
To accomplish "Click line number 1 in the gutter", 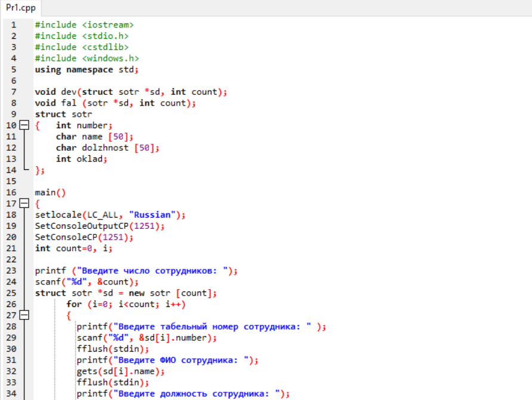I will [14, 25].
